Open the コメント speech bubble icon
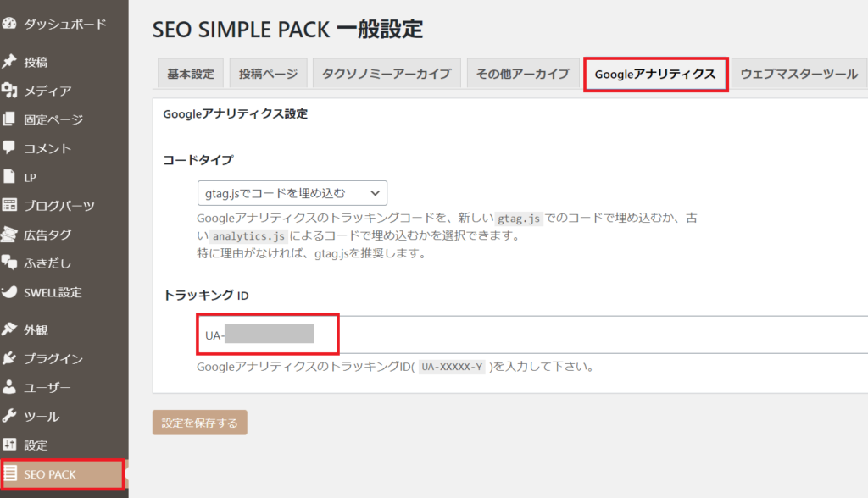This screenshot has width=868, height=498. click(8, 147)
